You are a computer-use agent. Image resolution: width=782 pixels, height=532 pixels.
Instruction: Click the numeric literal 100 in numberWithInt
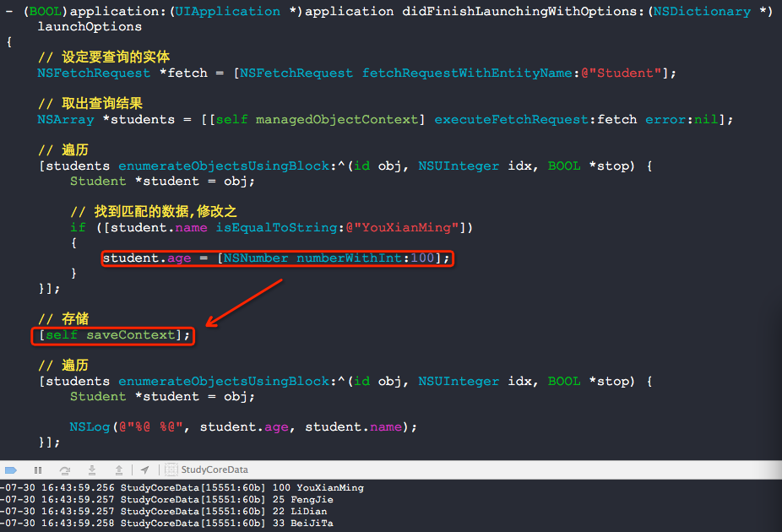(422, 258)
